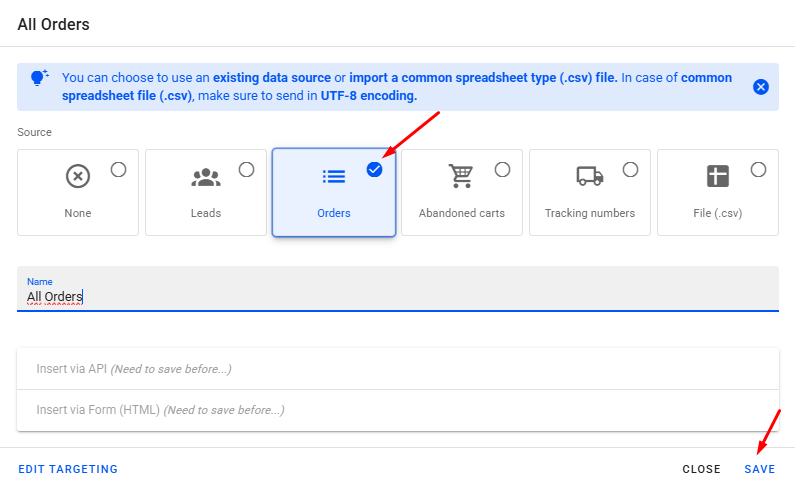Image resolution: width=795 pixels, height=488 pixels.
Task: Click the Name input field
Action: (397, 297)
